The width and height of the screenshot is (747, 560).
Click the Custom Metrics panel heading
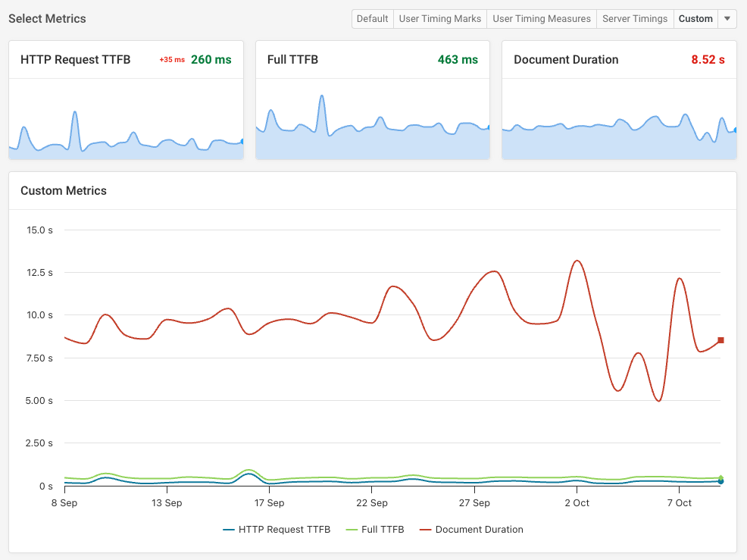pos(64,191)
